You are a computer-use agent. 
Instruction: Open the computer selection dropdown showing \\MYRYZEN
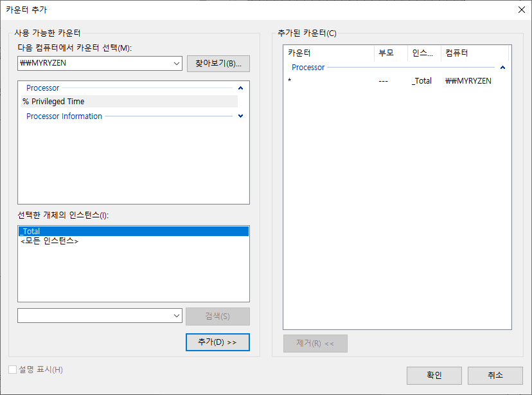pos(177,63)
